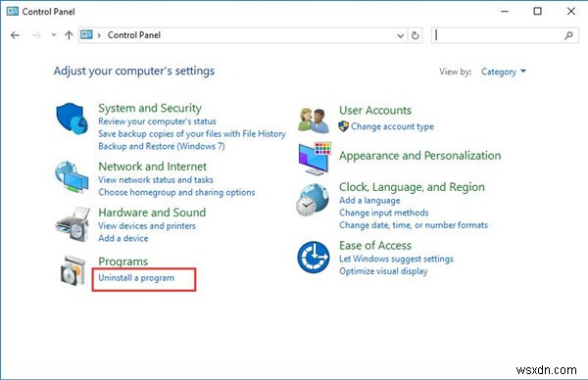Open System and Security category
Screen dimensions: 588x380
click(150, 108)
